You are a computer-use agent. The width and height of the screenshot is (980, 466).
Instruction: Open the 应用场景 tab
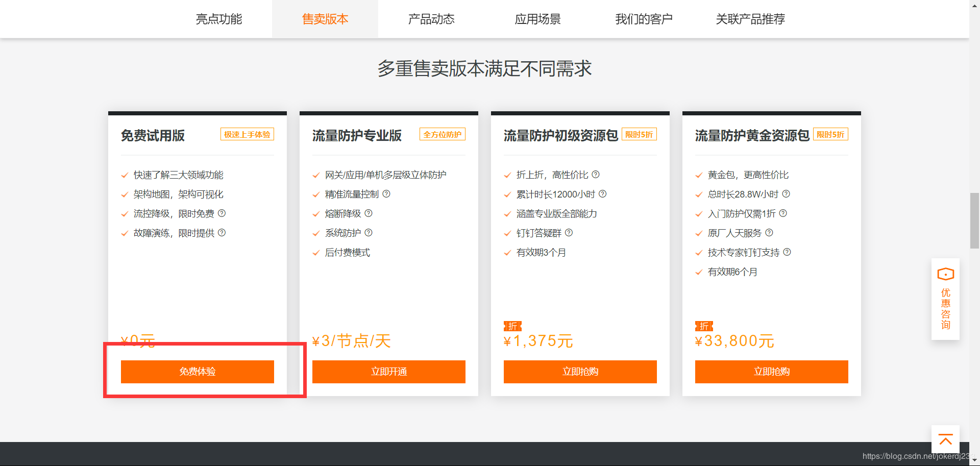(537, 19)
